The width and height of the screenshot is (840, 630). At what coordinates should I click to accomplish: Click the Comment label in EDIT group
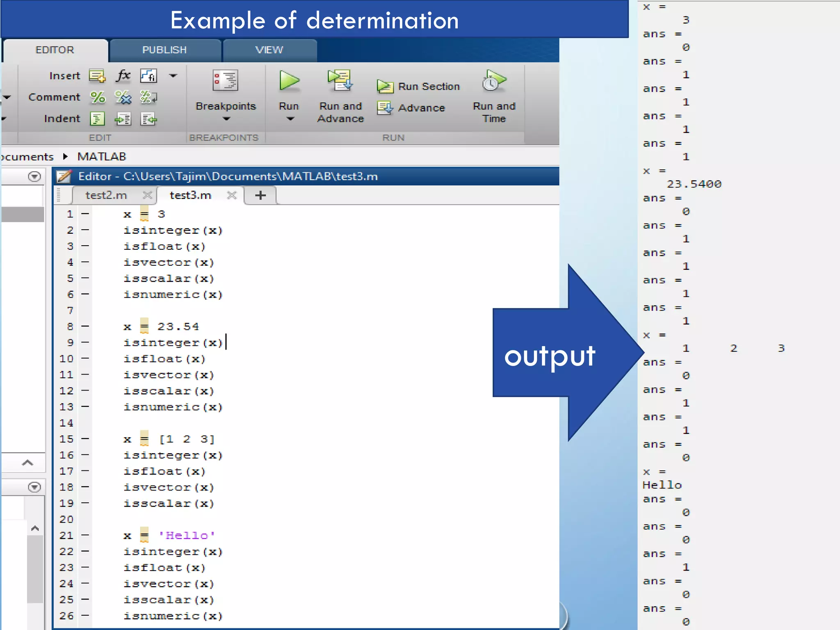[x=55, y=97]
